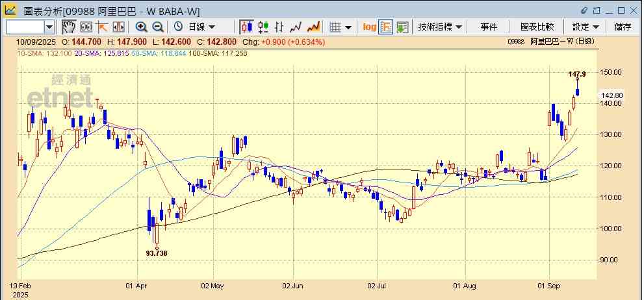Select the orange arrow pointer tool
Image resolution: width=644 pixels, height=300 pixels.
coord(102,27)
